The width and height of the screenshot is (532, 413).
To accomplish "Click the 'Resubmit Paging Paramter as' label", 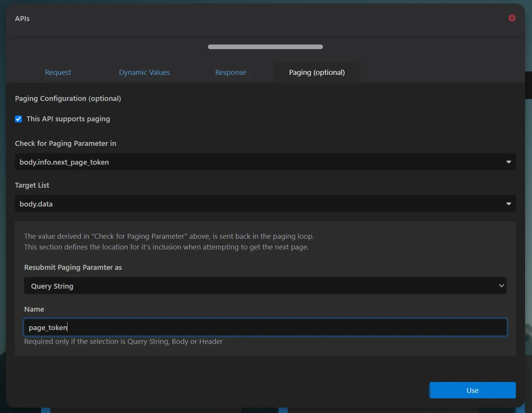I will click(x=73, y=268).
